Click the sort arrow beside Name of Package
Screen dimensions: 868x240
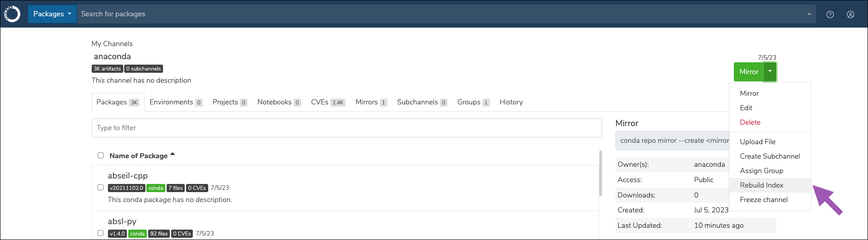tap(173, 155)
